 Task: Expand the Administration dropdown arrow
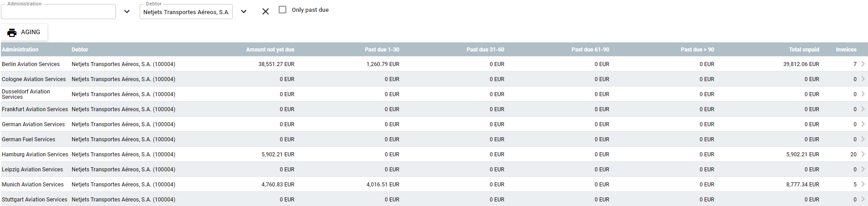click(x=127, y=11)
